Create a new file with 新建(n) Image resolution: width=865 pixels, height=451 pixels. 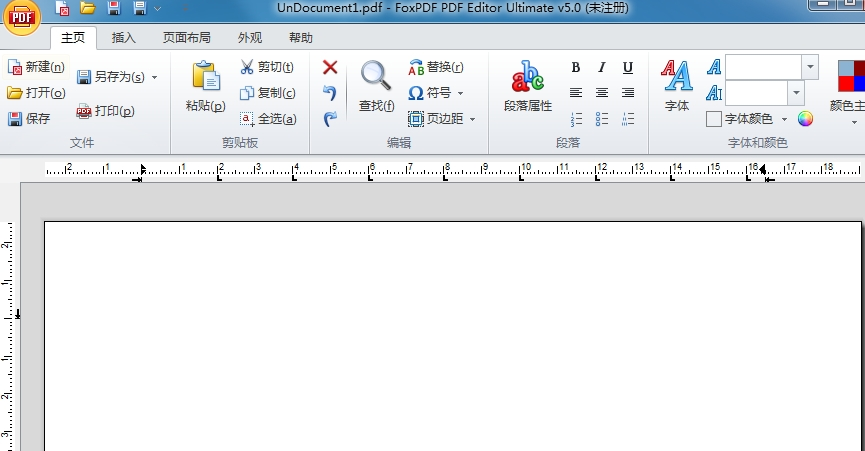click(x=37, y=67)
